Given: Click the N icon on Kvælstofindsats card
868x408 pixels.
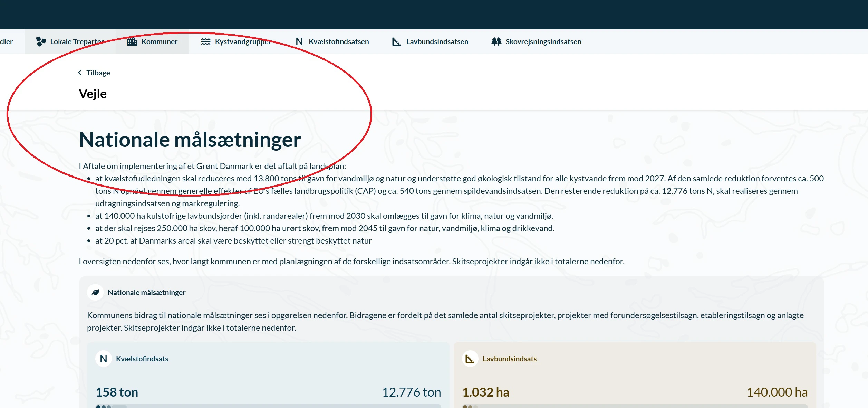Looking at the screenshot, I should (104, 359).
